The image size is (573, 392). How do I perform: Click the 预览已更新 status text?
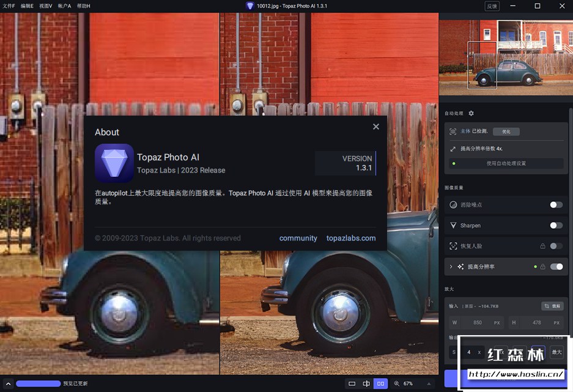point(75,383)
